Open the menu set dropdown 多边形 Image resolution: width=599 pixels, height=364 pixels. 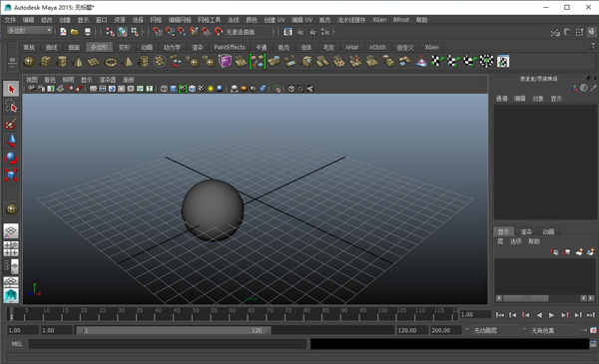pos(29,30)
